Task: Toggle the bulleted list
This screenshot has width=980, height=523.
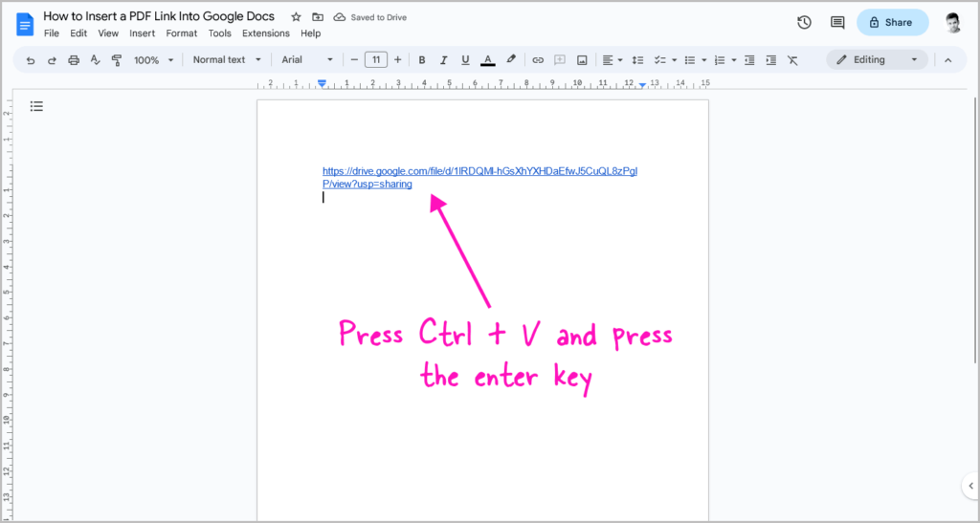Action: (x=690, y=60)
